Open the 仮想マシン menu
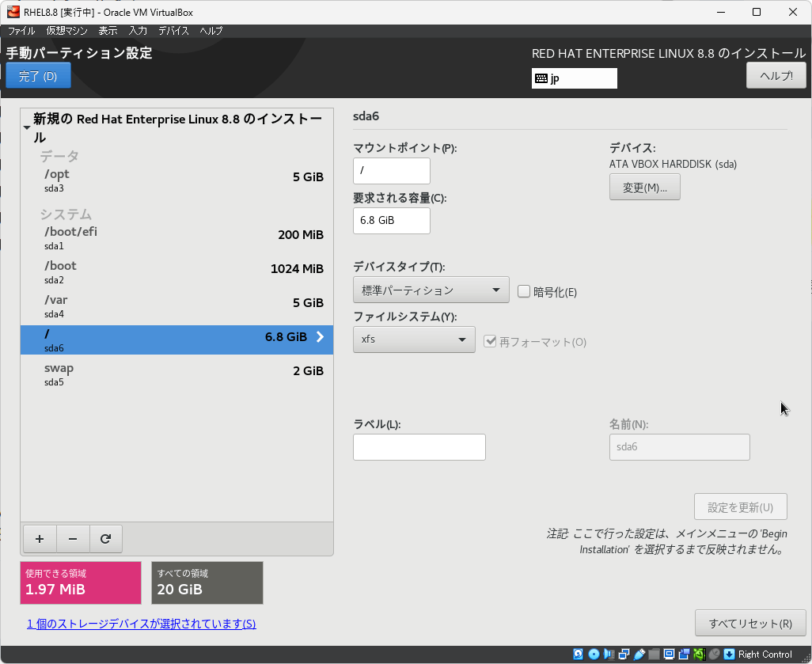Screen dimensions: 812x664 point(66,31)
